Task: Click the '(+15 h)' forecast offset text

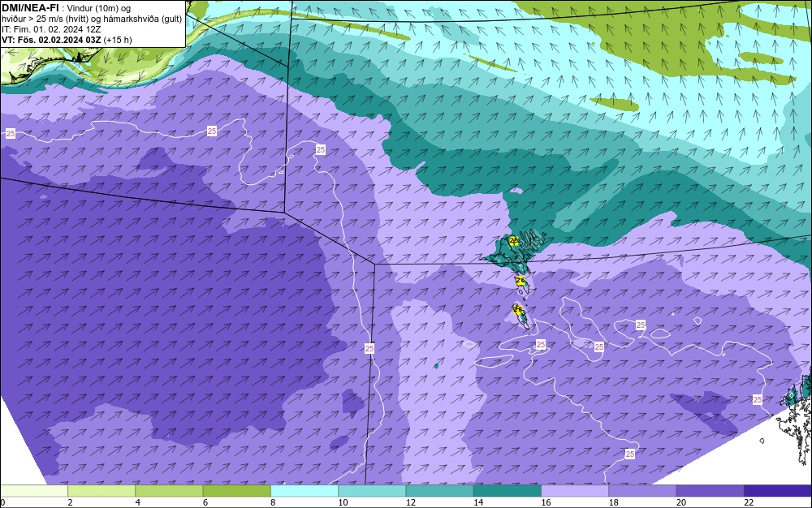Action: 118,40
